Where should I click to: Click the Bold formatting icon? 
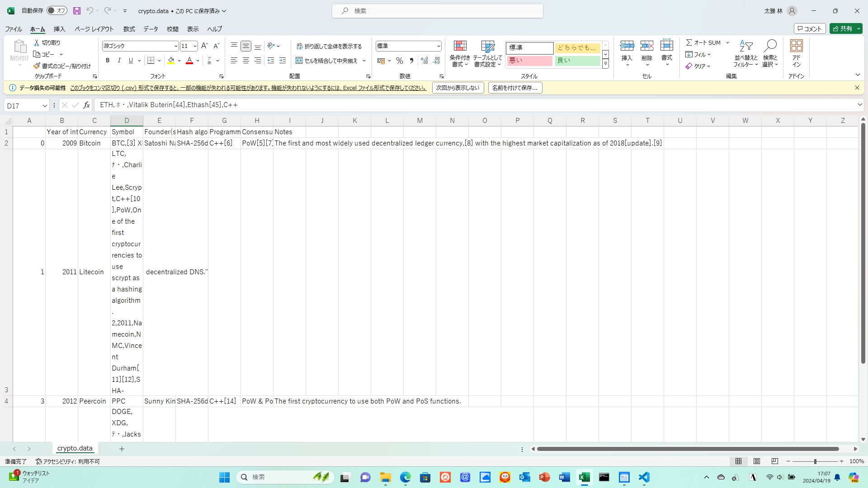click(x=108, y=61)
